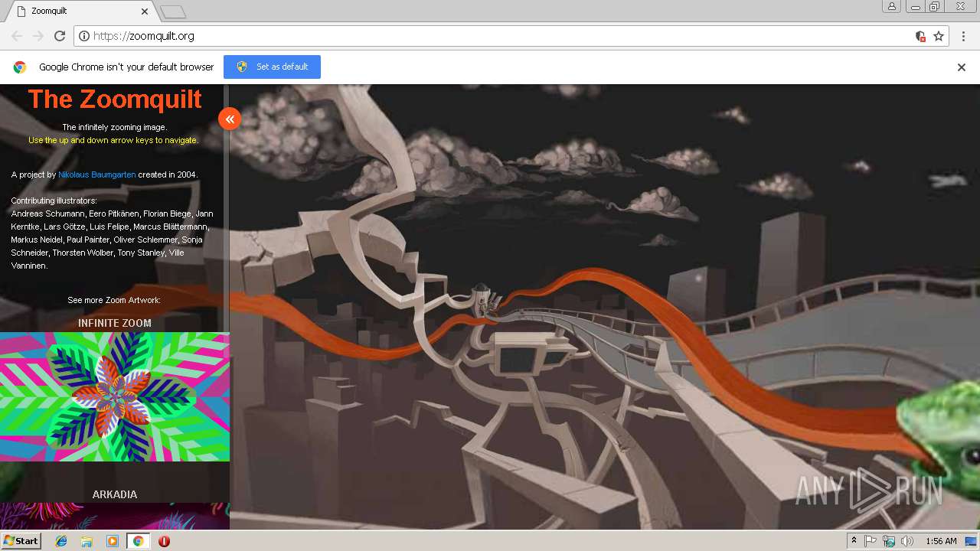Open the Infinite Zoom colorful flower thumbnail
This screenshot has height=551, width=980.
(x=115, y=396)
